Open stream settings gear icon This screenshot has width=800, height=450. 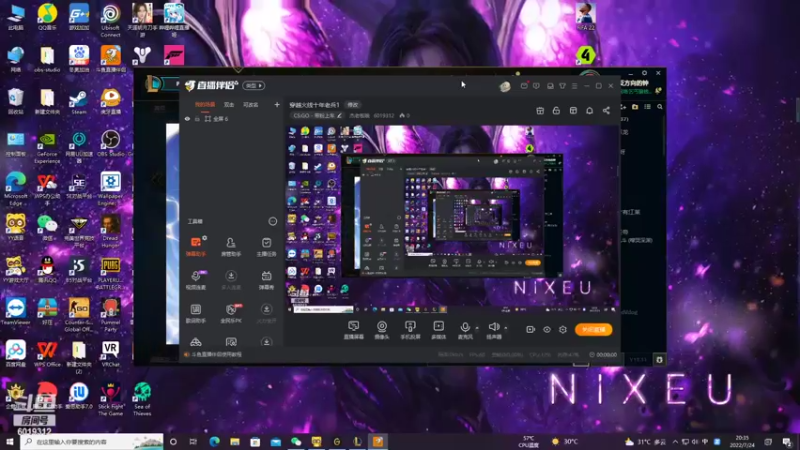563,330
